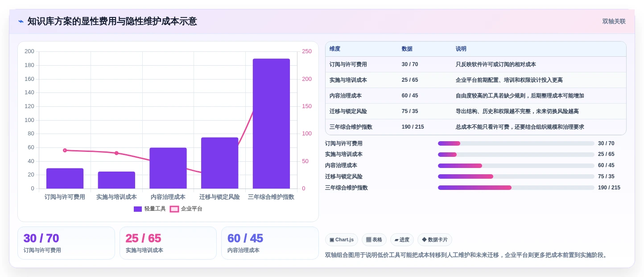This screenshot has height=277, width=644.
Task: Select table row cell 订阅与许可费用
Action: click(x=348, y=64)
